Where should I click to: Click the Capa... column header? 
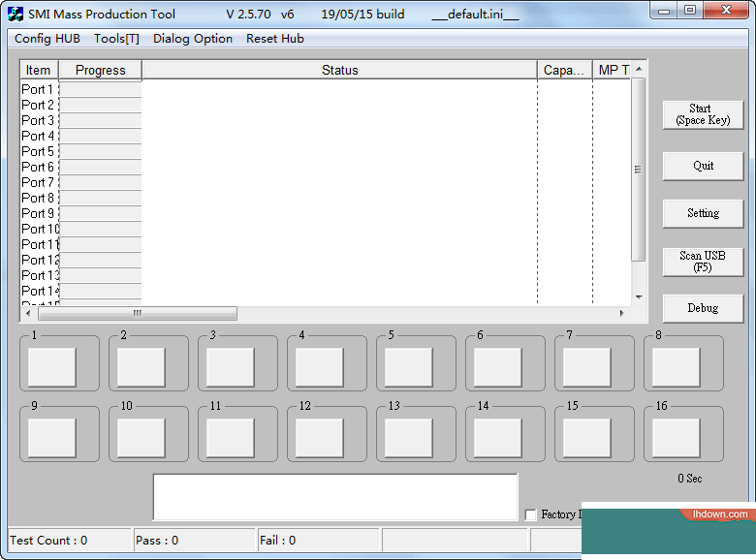565,70
